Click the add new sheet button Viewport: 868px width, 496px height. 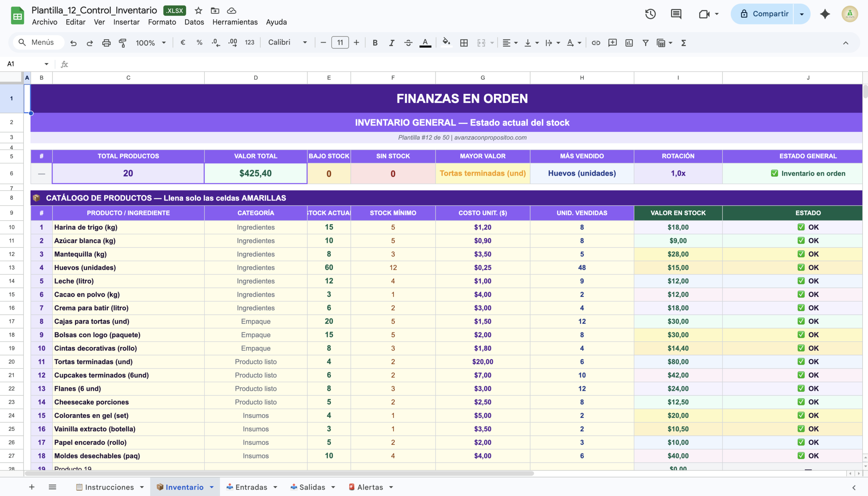click(32, 487)
